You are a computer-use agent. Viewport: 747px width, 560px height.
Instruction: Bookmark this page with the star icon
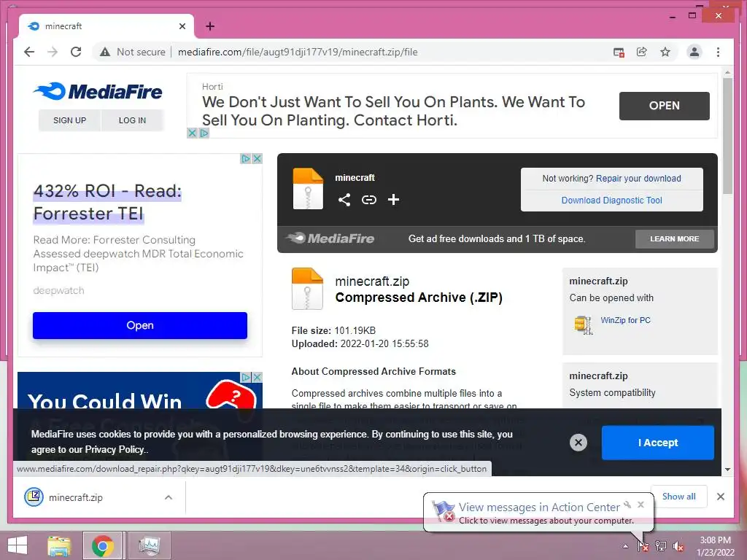pyautogui.click(x=665, y=52)
